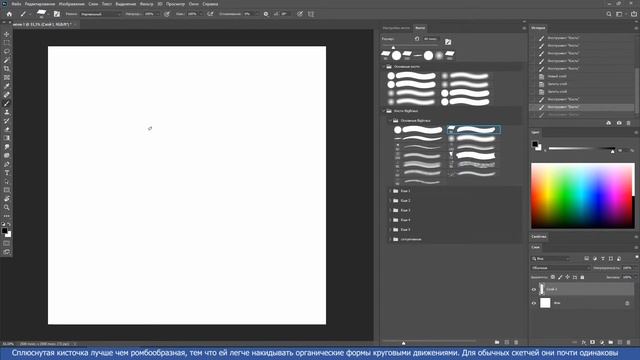Create new snapshot in History panel
The image size is (640, 360).
point(619,123)
